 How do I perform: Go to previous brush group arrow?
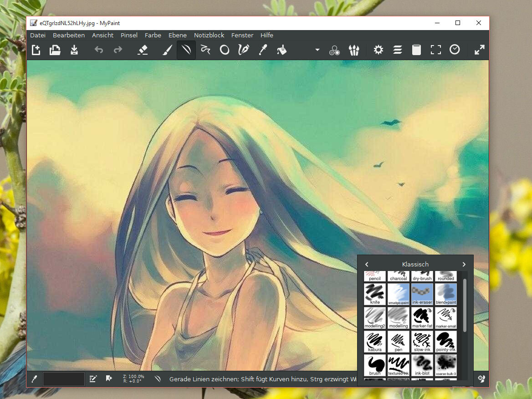click(x=367, y=264)
